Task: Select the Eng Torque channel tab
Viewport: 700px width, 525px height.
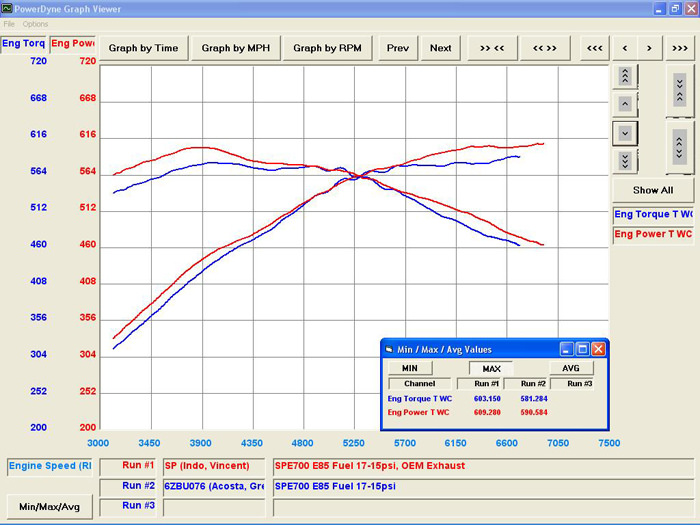Action: 23,44
